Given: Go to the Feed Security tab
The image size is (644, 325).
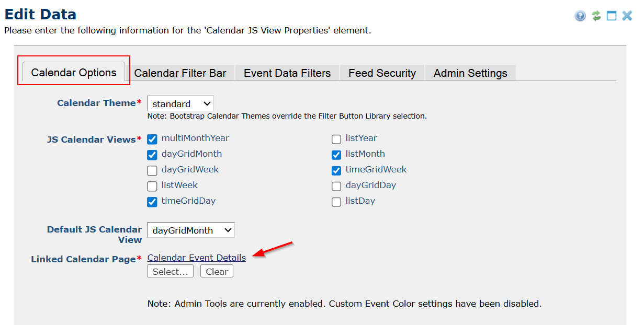Looking at the screenshot, I should [382, 73].
